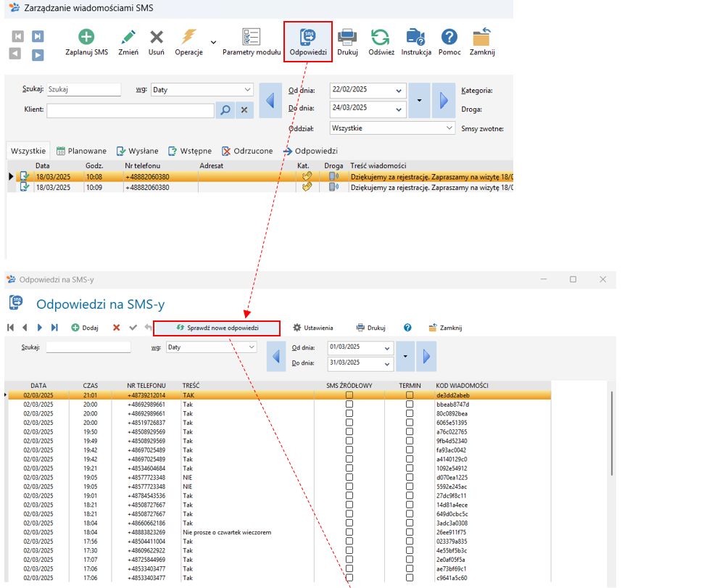Open the Do dnia 31/03/2025 date picker
The height and width of the screenshot is (588, 709).
386,364
